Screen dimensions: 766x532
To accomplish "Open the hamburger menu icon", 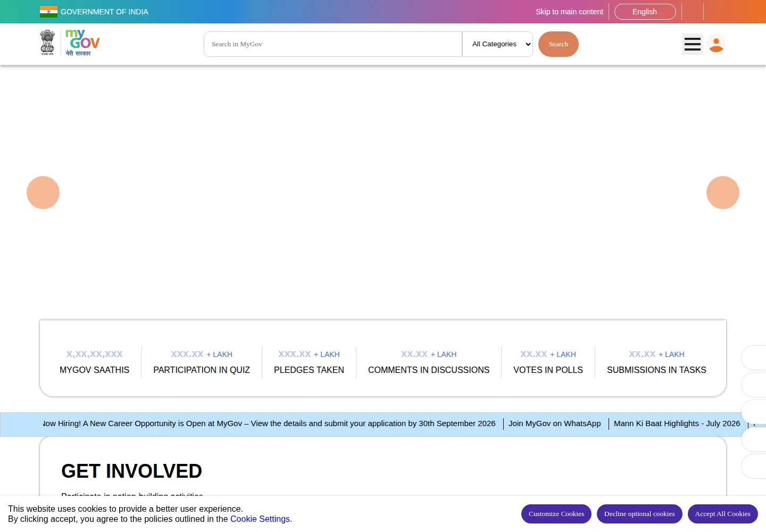I will coord(693,44).
